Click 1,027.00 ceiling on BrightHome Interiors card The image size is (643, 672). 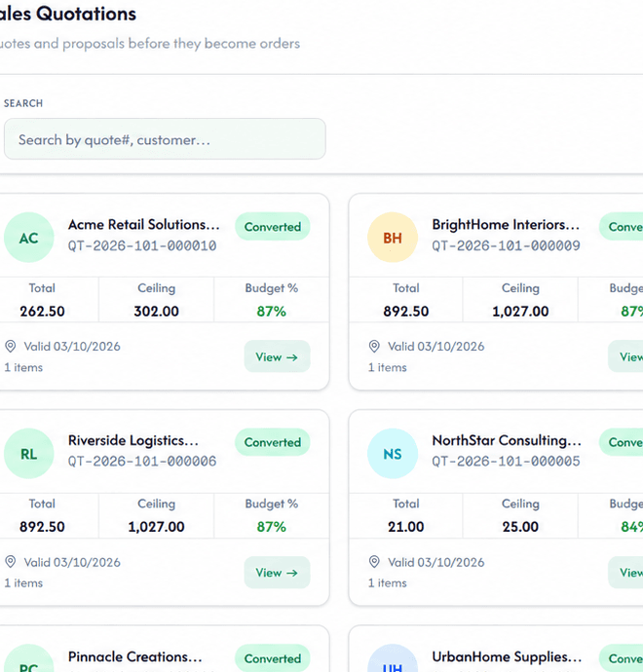(520, 311)
